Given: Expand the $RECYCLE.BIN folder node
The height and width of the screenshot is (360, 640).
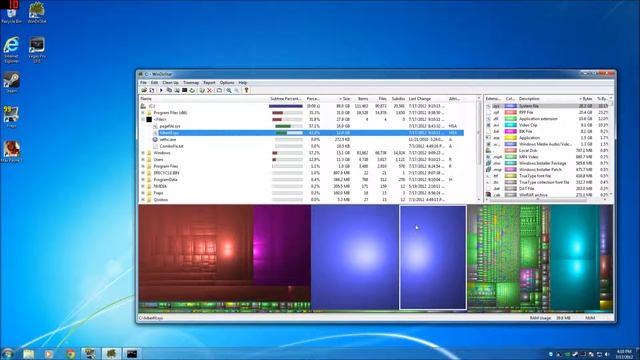Looking at the screenshot, I should point(143,173).
